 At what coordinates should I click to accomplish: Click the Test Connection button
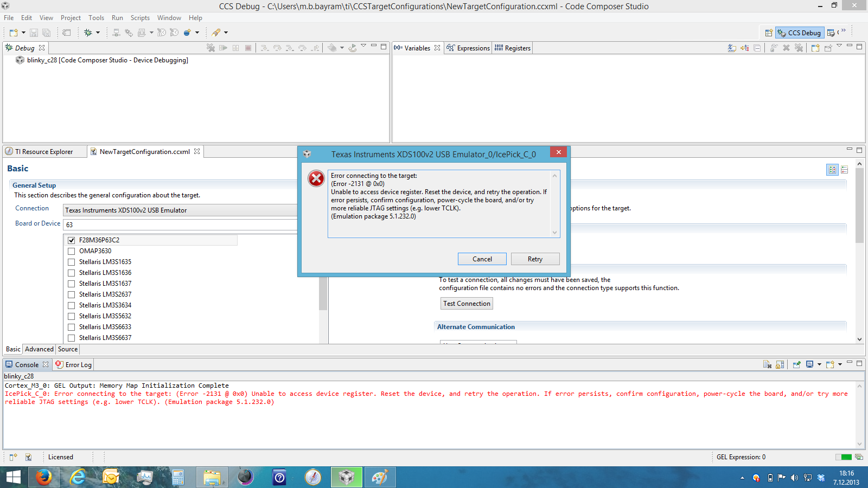[467, 304]
